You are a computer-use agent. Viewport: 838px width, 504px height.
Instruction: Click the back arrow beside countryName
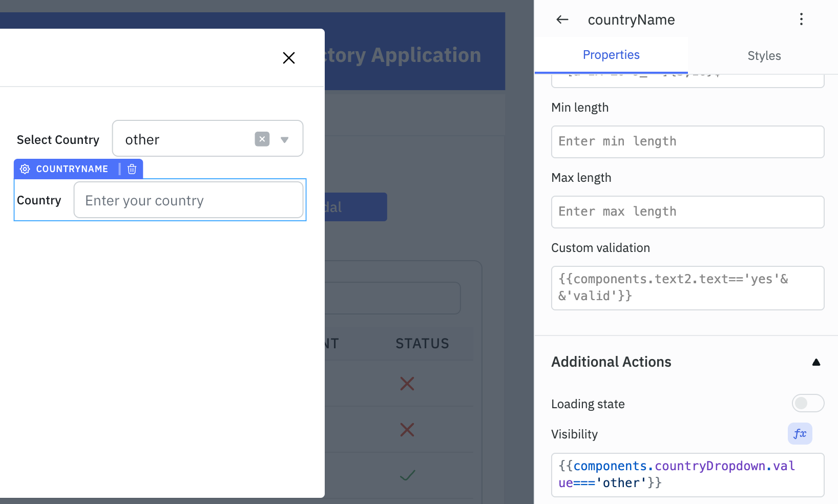pyautogui.click(x=562, y=19)
